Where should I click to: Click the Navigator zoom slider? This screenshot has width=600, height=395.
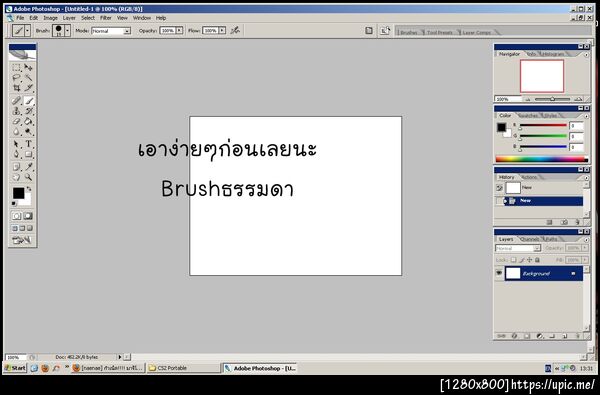[x=552, y=99]
